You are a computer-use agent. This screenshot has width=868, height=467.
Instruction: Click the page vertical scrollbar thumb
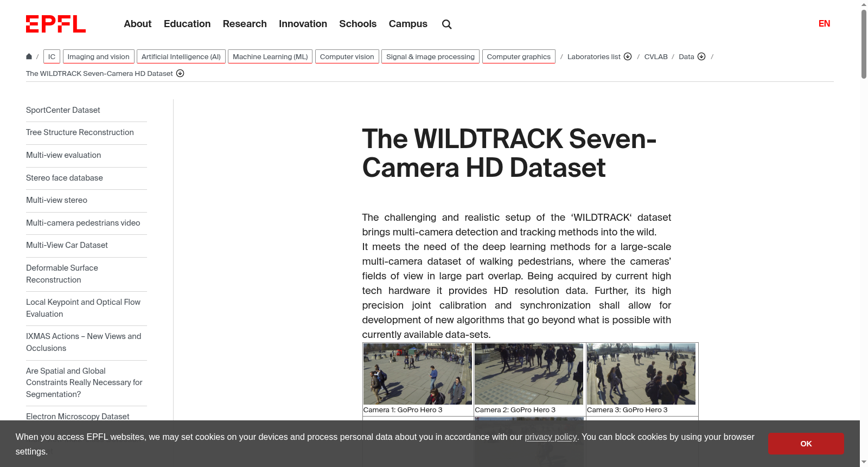click(864, 43)
